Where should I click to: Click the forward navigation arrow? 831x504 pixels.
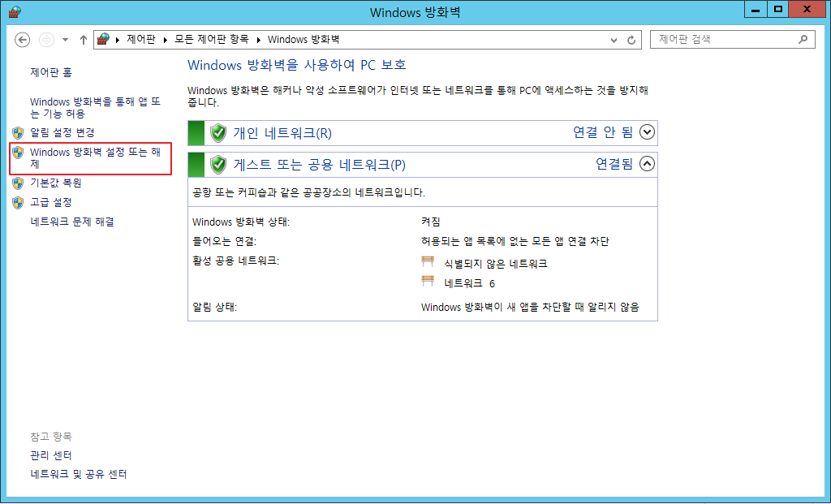click(x=46, y=40)
